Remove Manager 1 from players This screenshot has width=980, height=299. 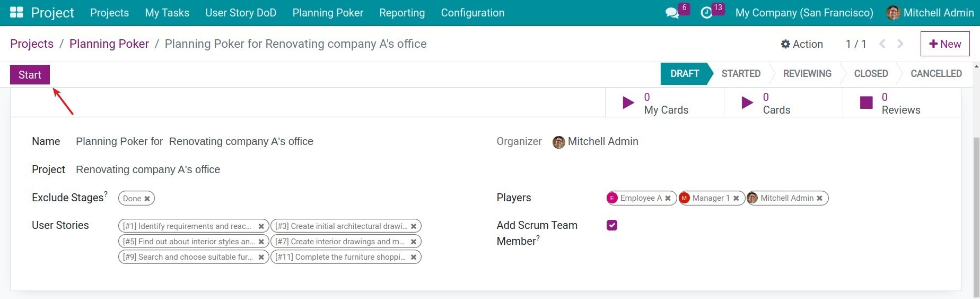tap(736, 198)
